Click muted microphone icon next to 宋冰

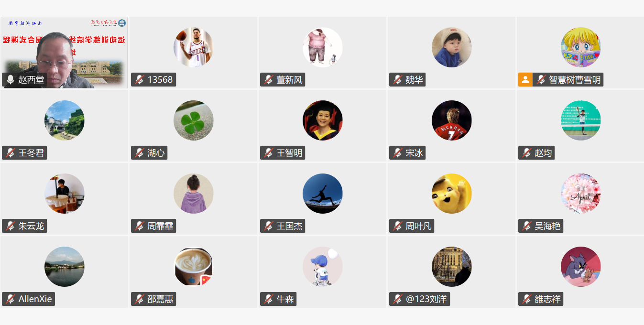pos(397,153)
